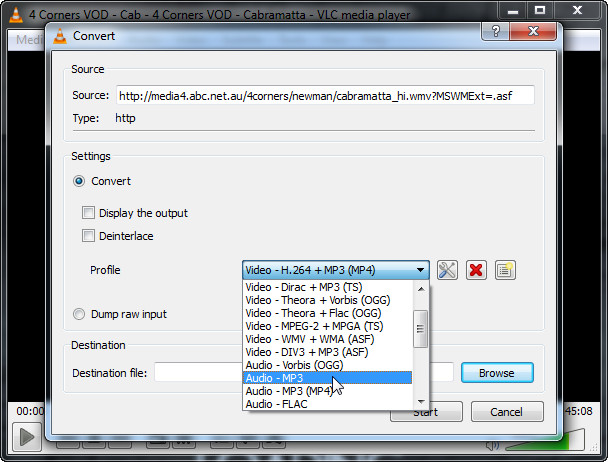Screen dimensions: 608x462
Task: Pick Audio - Vorbis (OGG) profile
Action: pyautogui.click(x=327, y=365)
